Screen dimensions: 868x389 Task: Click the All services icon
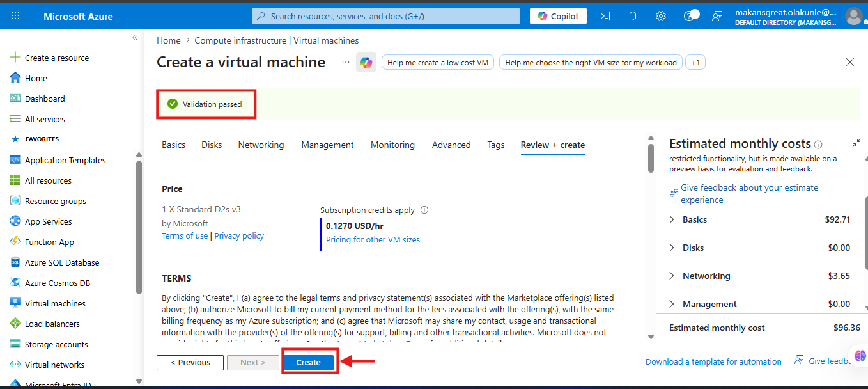[15, 119]
